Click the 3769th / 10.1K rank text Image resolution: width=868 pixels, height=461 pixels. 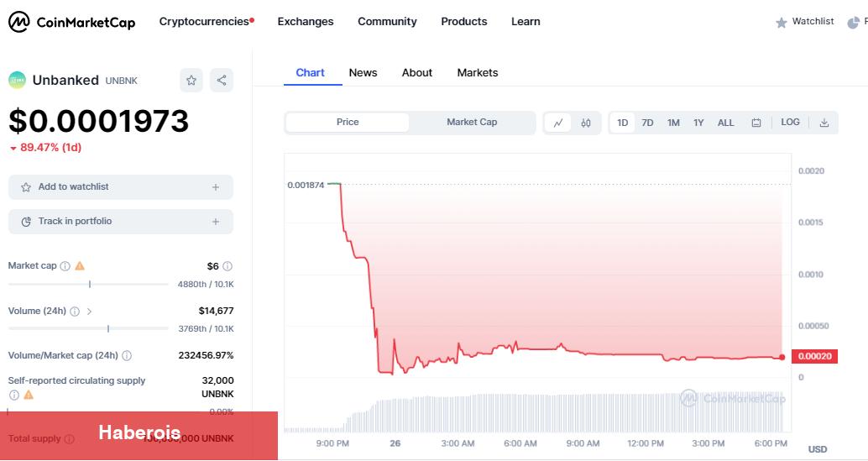click(x=206, y=328)
